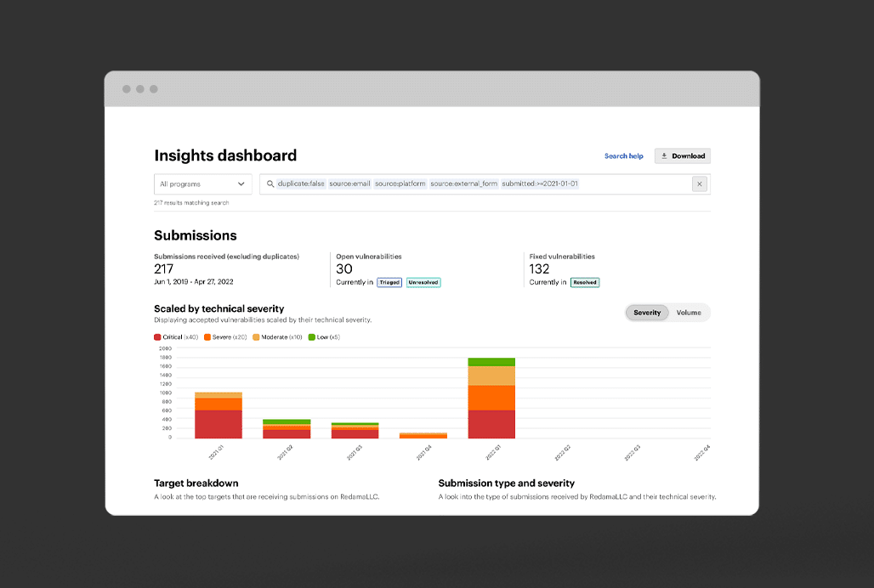Expand the All programs dropdown
874x588 pixels.
point(203,184)
